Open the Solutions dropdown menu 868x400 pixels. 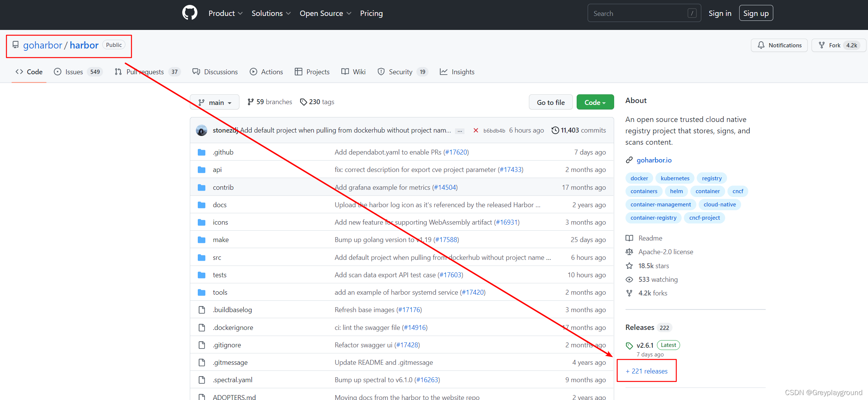[271, 13]
